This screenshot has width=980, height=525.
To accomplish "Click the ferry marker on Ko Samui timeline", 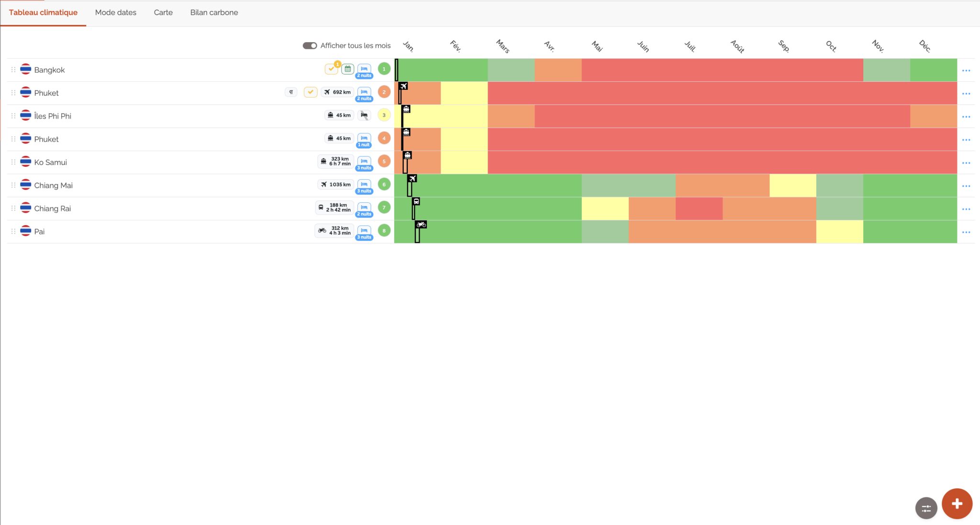I will (x=407, y=155).
